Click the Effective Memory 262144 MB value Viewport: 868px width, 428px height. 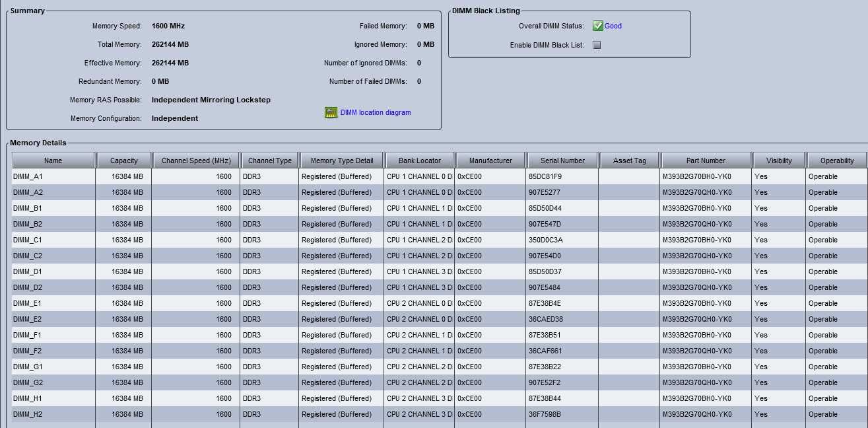170,63
